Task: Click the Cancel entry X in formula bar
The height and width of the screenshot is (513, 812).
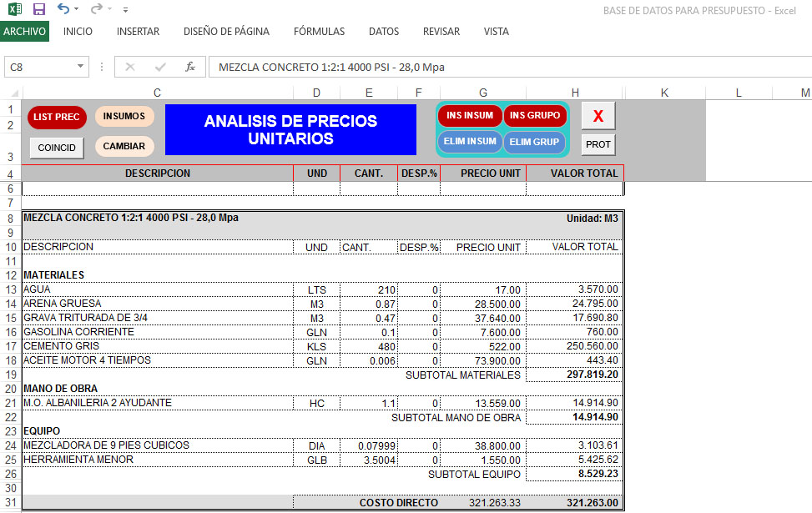Action: coord(130,67)
